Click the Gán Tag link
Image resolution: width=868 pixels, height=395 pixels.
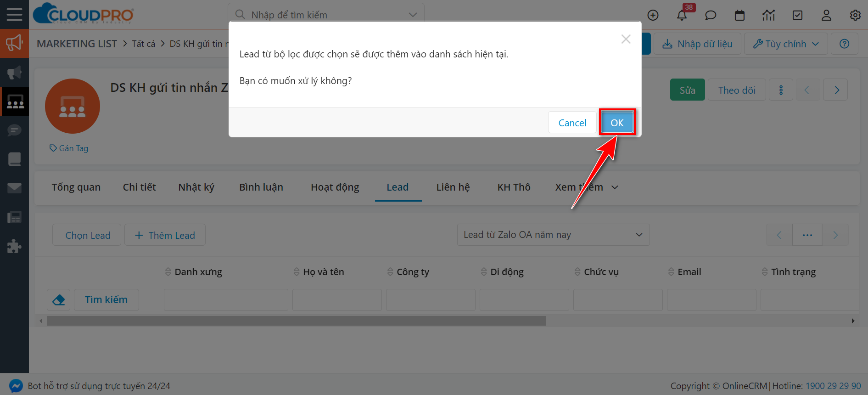(69, 148)
